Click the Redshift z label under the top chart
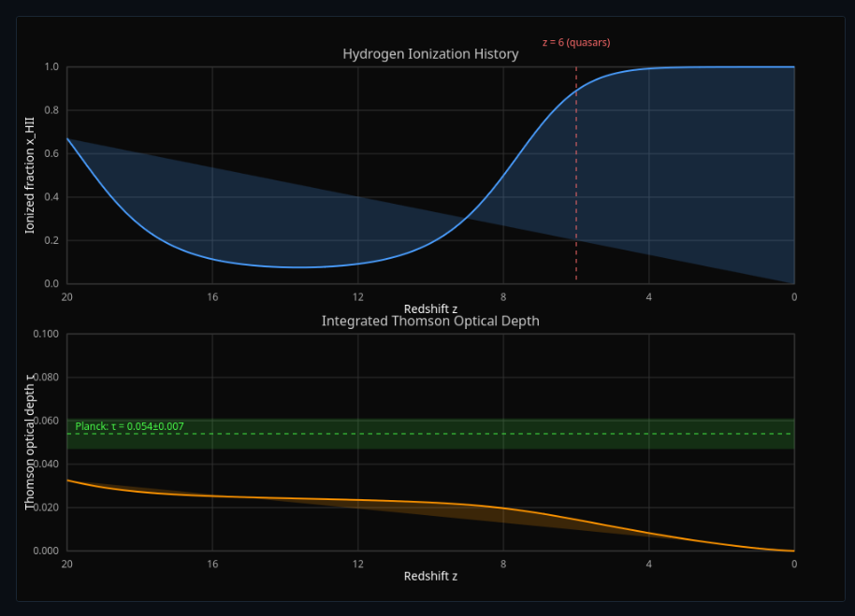 (430, 308)
